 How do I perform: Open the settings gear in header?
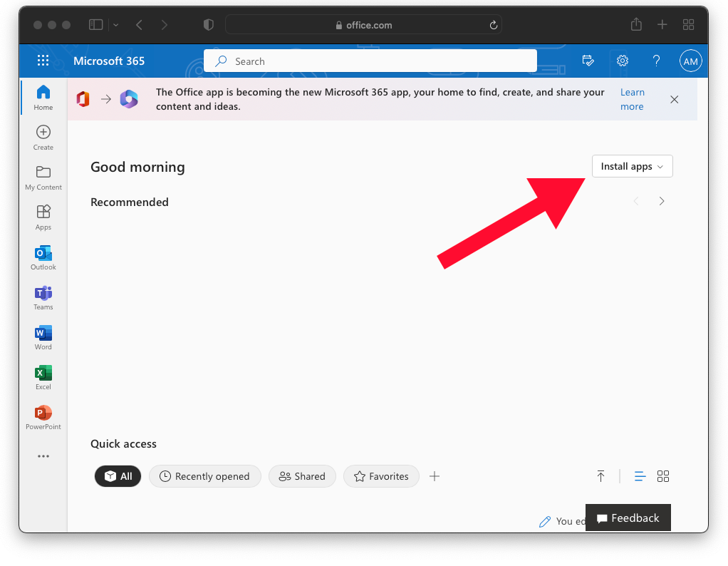point(622,61)
